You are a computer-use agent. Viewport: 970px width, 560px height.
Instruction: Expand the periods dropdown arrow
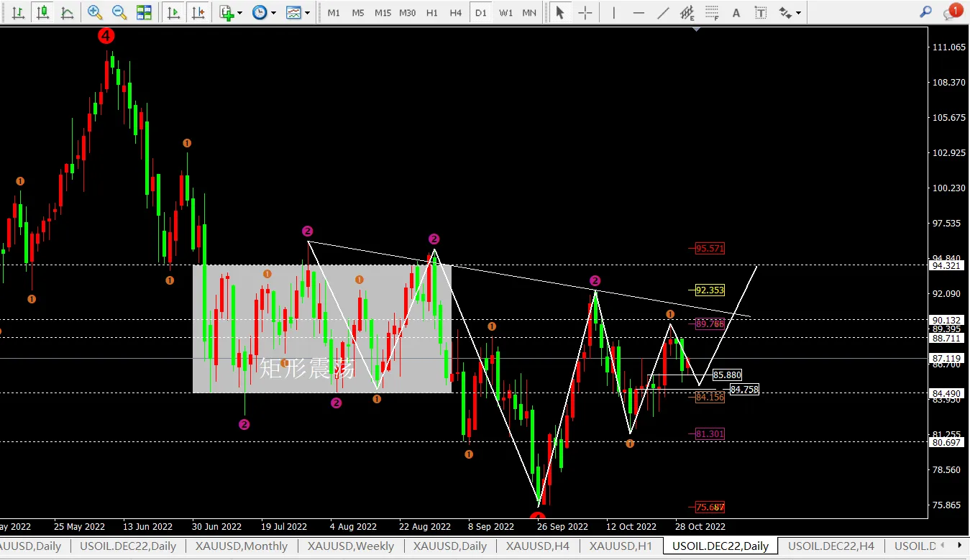pos(274,13)
